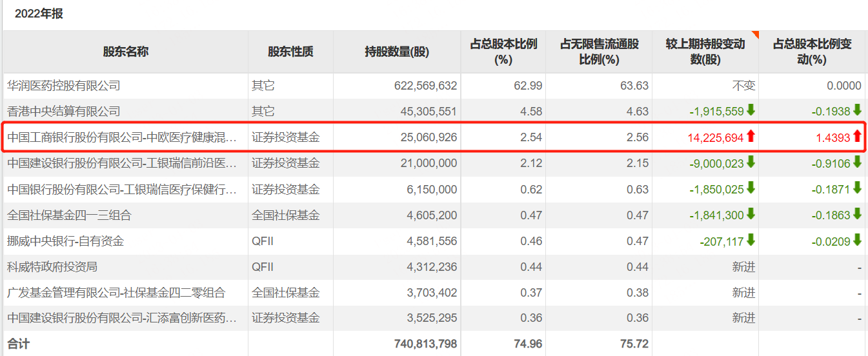Image resolution: width=868 pixels, height=356 pixels.
Task: Open shareholder 香港中央结算有限公司
Action: pyautogui.click(x=64, y=112)
